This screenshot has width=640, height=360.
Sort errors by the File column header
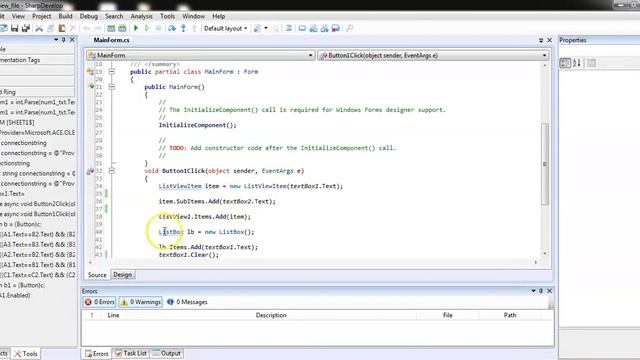(447, 315)
